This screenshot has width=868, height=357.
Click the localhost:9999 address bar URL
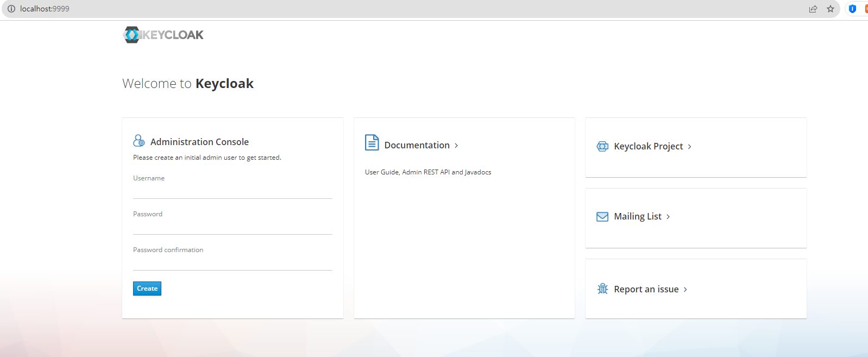coord(45,9)
